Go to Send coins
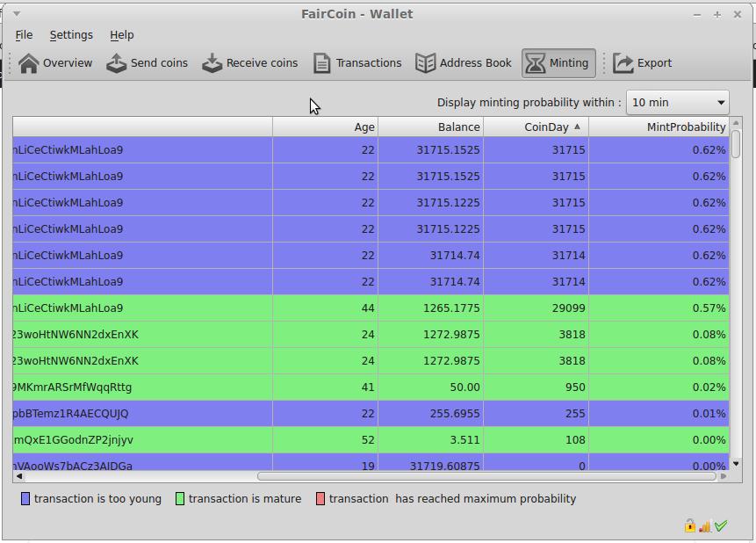 pos(147,63)
